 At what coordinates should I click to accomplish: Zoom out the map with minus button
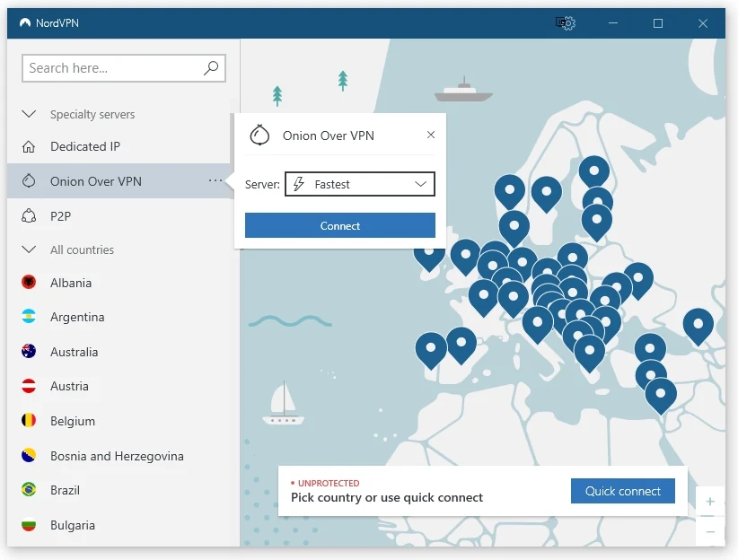(710, 532)
